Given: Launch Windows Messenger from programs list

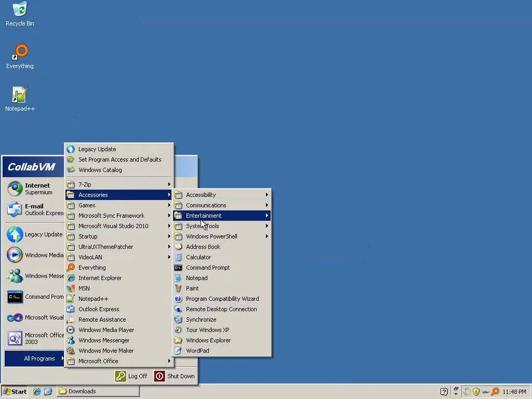Looking at the screenshot, I should tap(119, 340).
